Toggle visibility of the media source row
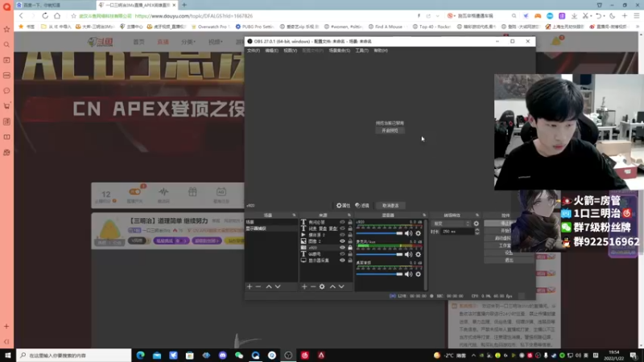644x362 pixels. click(x=342, y=235)
